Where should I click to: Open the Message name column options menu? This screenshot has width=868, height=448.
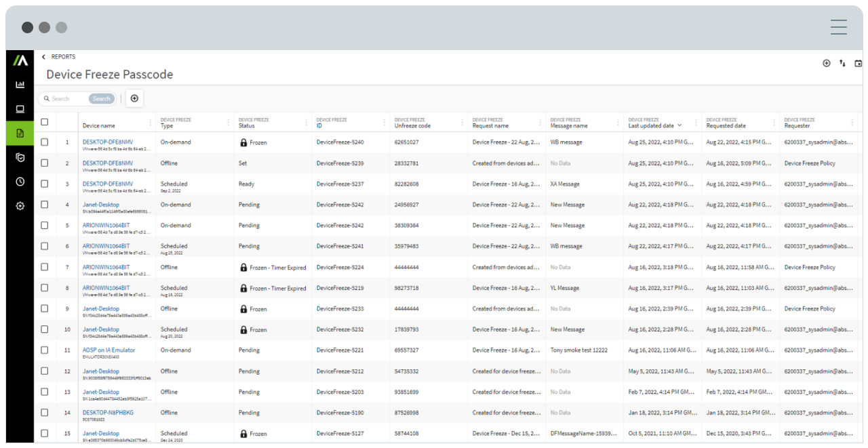618,123
